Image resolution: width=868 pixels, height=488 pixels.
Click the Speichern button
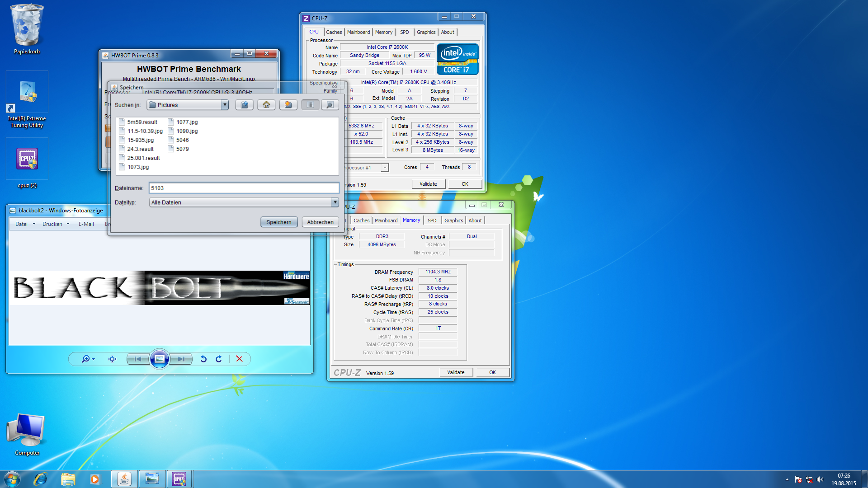(x=279, y=222)
